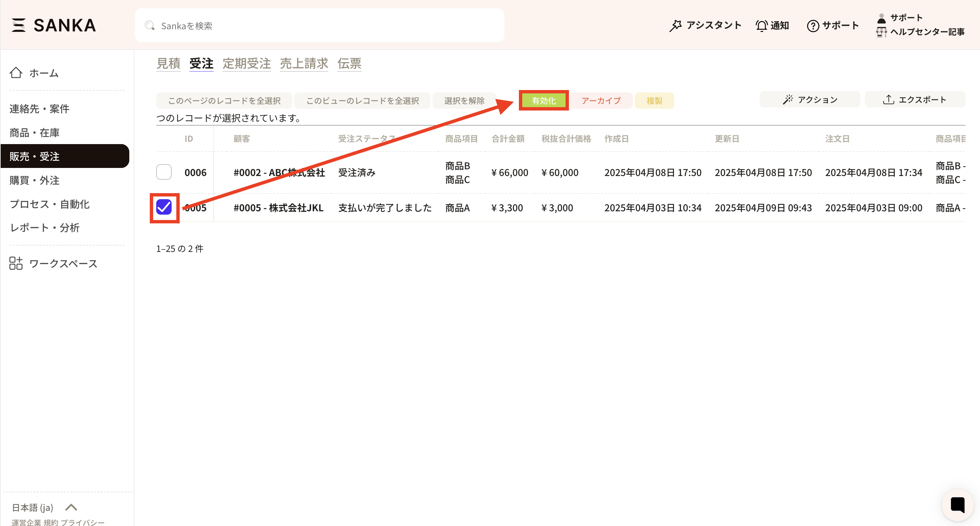Open ワークスペース grid icon
This screenshot has width=980, height=526.
point(16,263)
